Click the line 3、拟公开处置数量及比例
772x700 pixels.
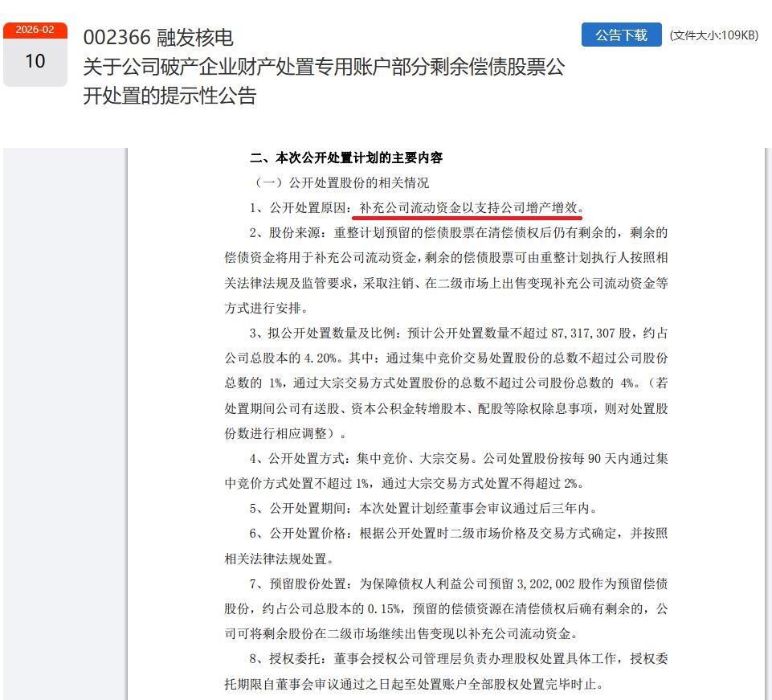coord(459,333)
